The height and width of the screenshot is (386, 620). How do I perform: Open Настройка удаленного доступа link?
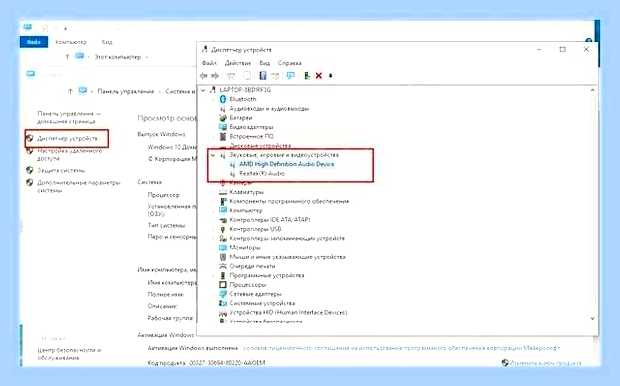click(70, 154)
